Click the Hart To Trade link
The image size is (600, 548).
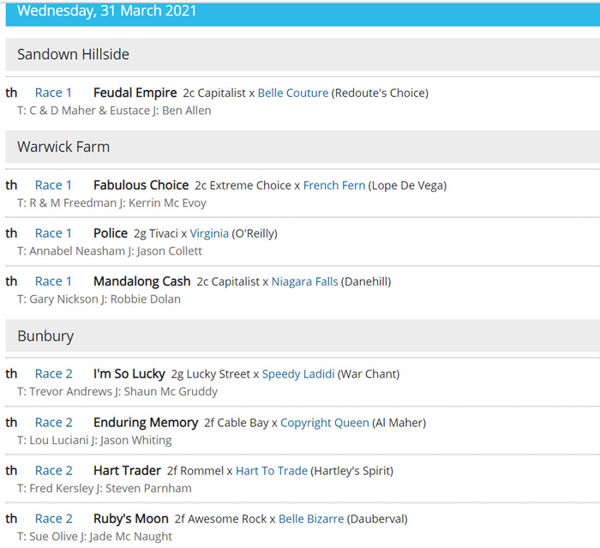point(274,471)
